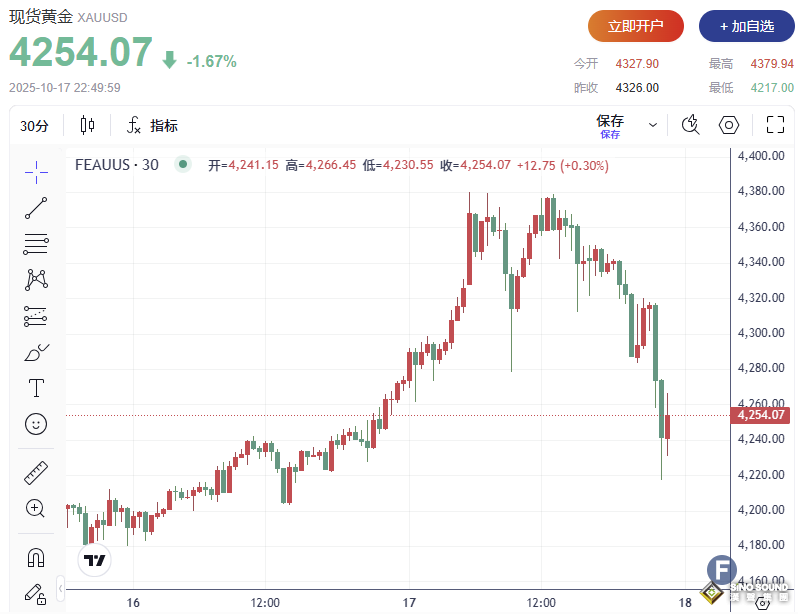Toggle magnet mode on
The width and height of the screenshot is (798, 614).
click(x=36, y=557)
